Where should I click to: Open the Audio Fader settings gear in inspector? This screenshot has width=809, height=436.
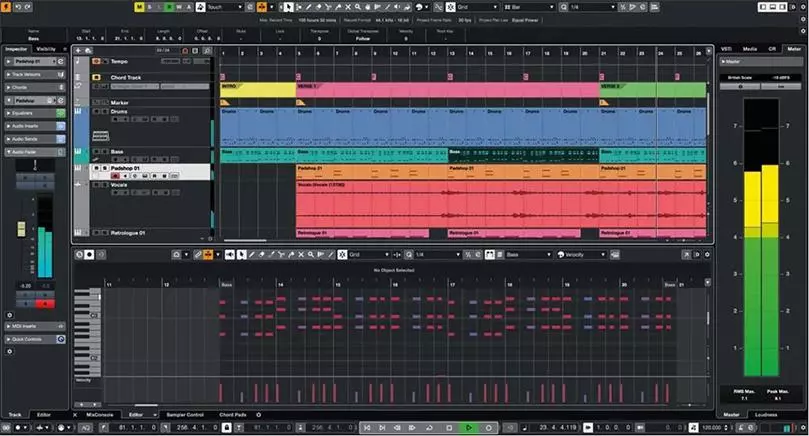pos(10,315)
